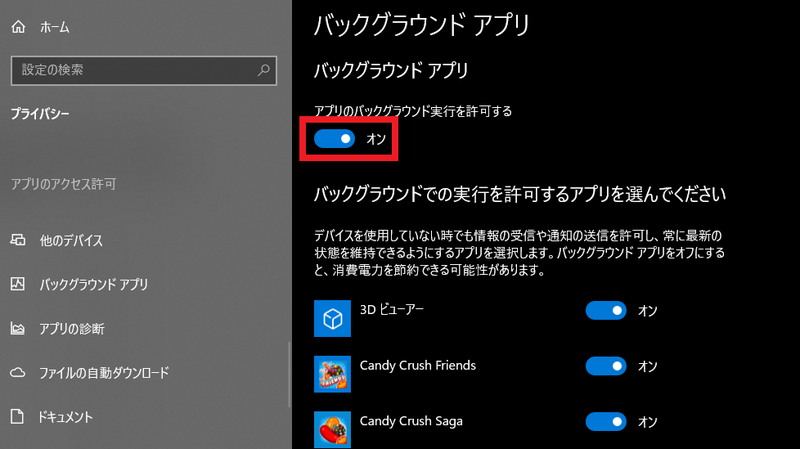This screenshot has width=800, height=449.
Task: Click the Candy Crush Saga app icon
Action: tap(332, 429)
